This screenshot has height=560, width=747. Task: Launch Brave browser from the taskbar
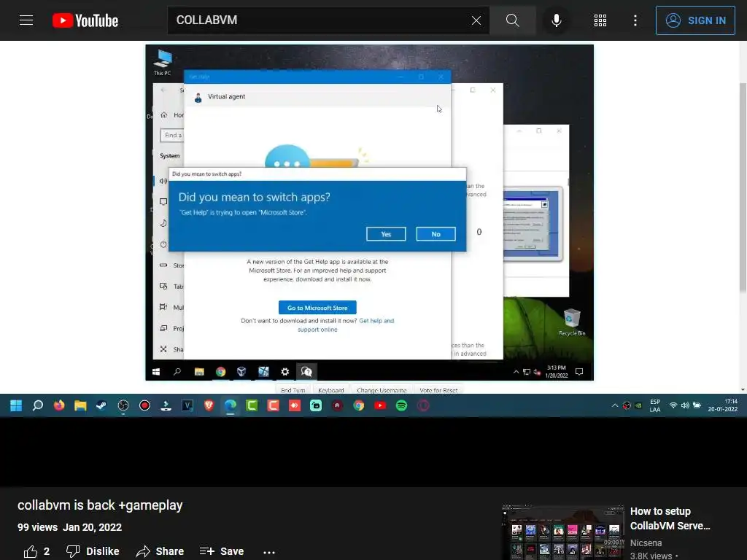point(209,405)
